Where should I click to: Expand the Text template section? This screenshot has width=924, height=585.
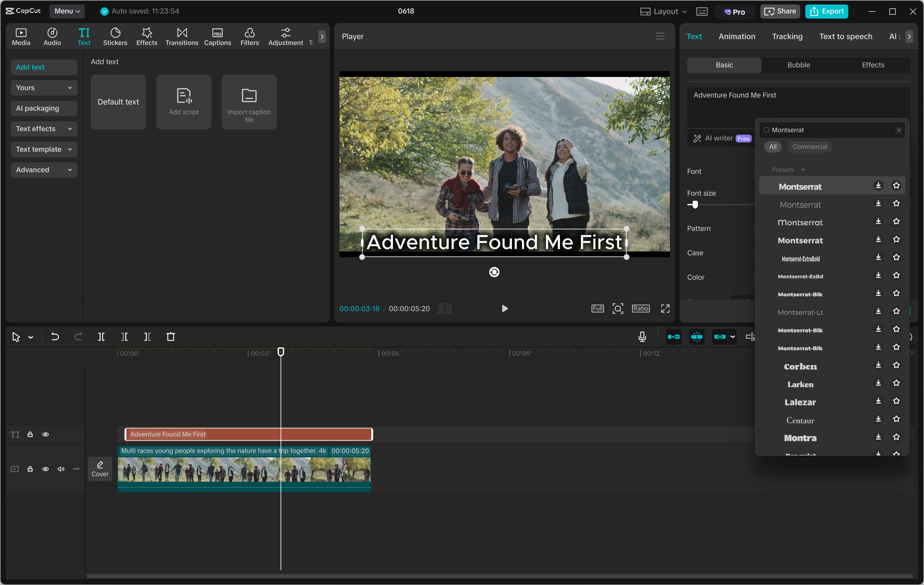pos(44,149)
